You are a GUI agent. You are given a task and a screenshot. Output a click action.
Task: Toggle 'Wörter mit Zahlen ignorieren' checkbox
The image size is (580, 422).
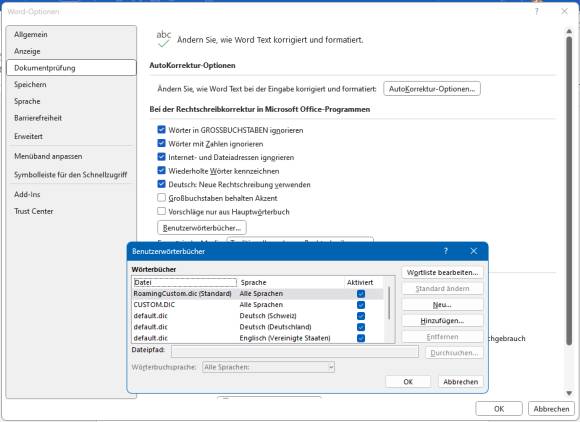pos(161,143)
